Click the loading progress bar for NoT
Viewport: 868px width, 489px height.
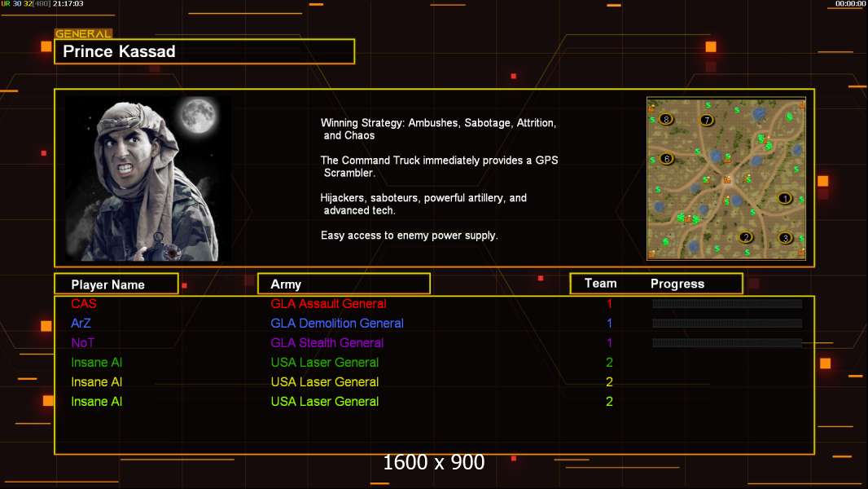click(x=727, y=343)
